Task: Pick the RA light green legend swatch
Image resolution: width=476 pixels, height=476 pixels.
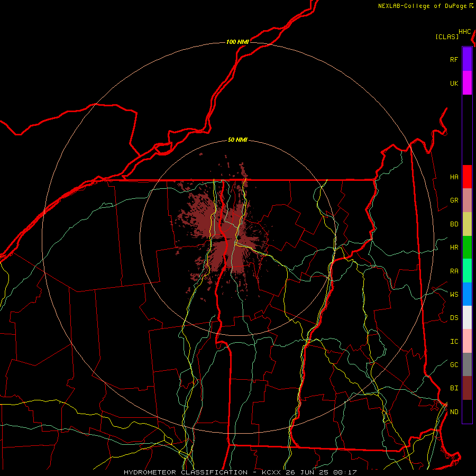Action: pos(467,271)
